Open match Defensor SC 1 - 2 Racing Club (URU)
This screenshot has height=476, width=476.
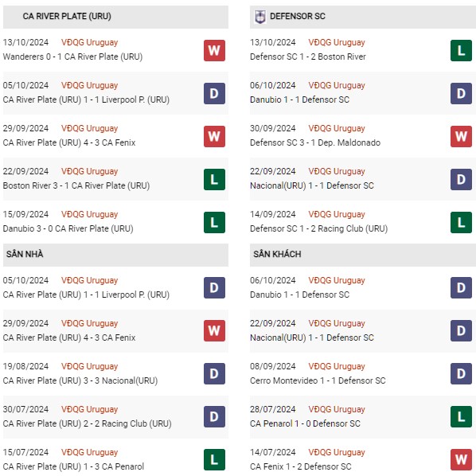pos(318,228)
